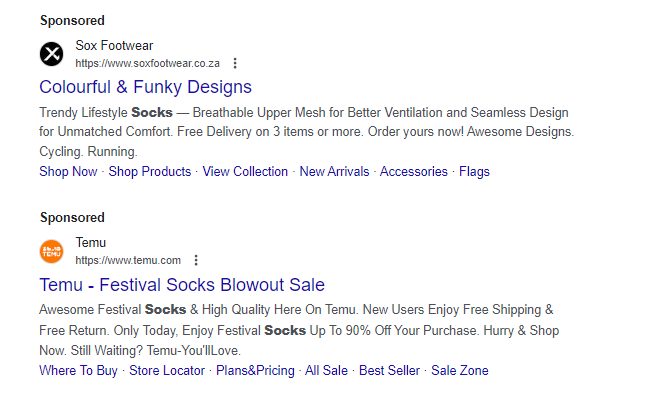The height and width of the screenshot is (401, 667).
Task: Click the Sox Footwear advertiser name
Action: point(114,45)
